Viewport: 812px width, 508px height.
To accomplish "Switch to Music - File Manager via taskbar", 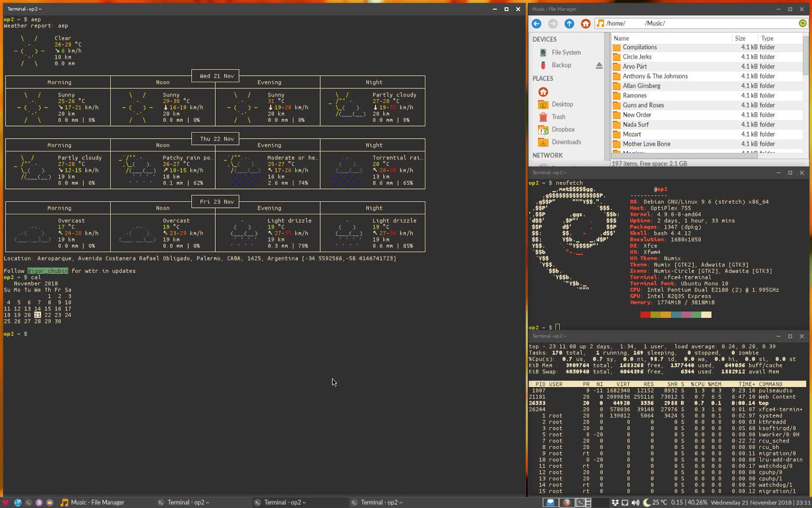I will point(96,502).
